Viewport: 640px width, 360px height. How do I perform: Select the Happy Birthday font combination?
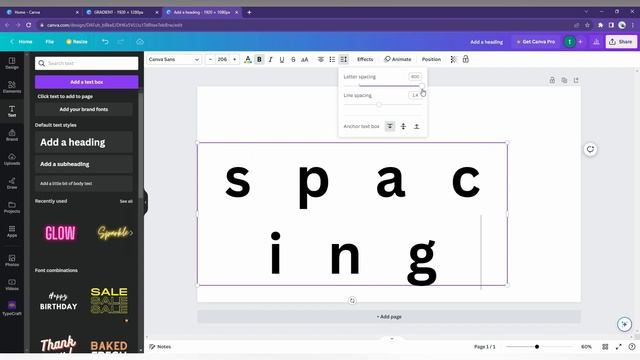coord(58,301)
